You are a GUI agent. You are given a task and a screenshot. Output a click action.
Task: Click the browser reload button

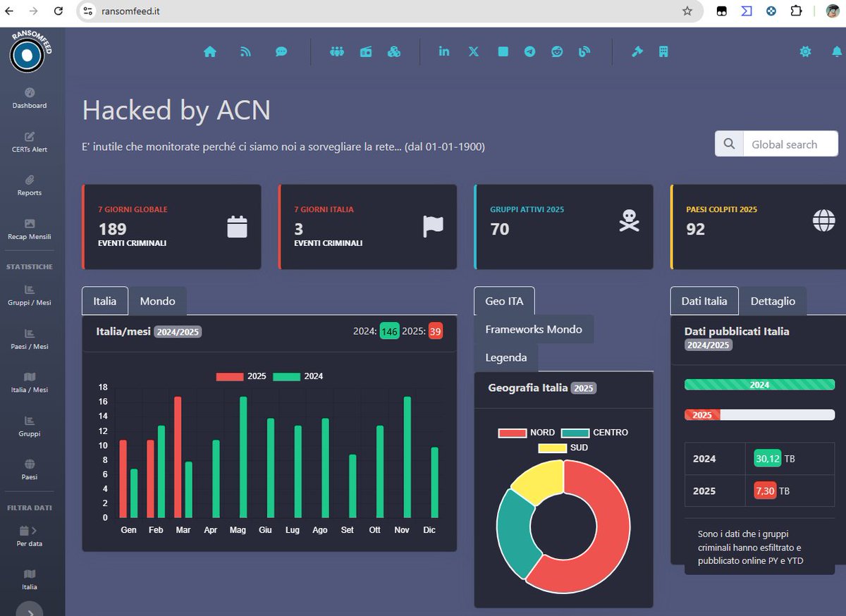click(x=59, y=11)
